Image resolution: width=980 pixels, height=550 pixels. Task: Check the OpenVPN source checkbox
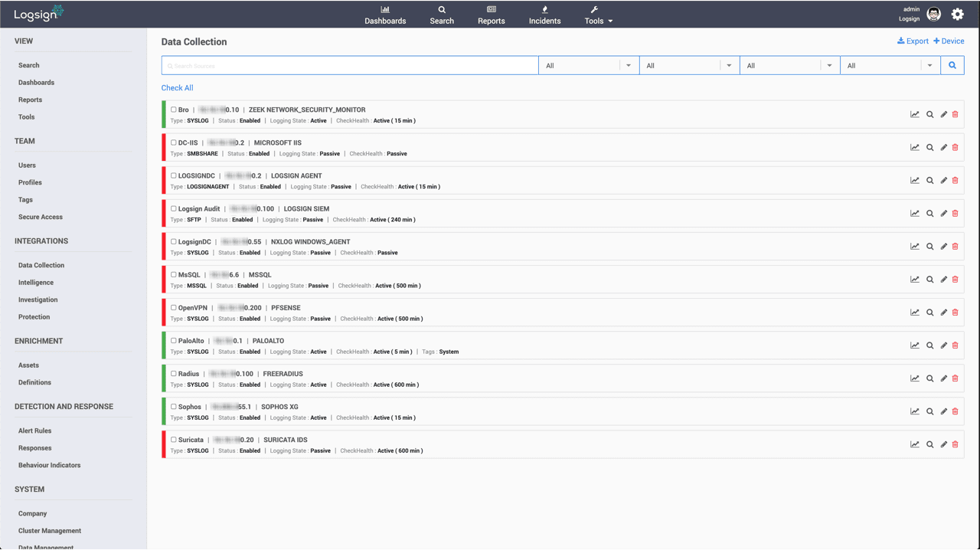pos(174,308)
